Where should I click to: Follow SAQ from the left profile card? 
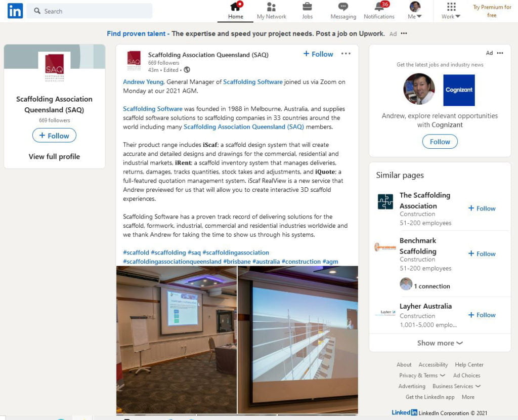[x=54, y=136]
